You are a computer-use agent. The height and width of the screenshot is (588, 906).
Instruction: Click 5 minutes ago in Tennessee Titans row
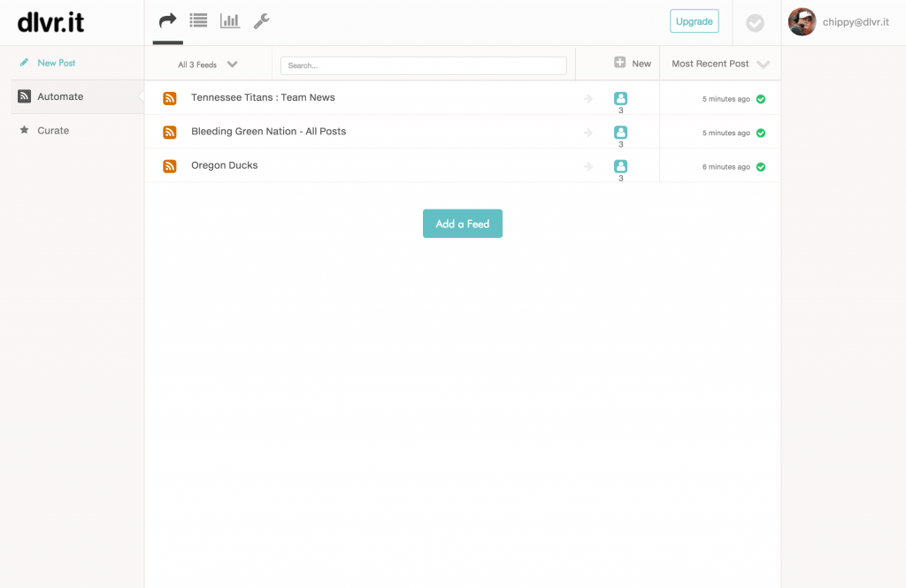point(726,99)
